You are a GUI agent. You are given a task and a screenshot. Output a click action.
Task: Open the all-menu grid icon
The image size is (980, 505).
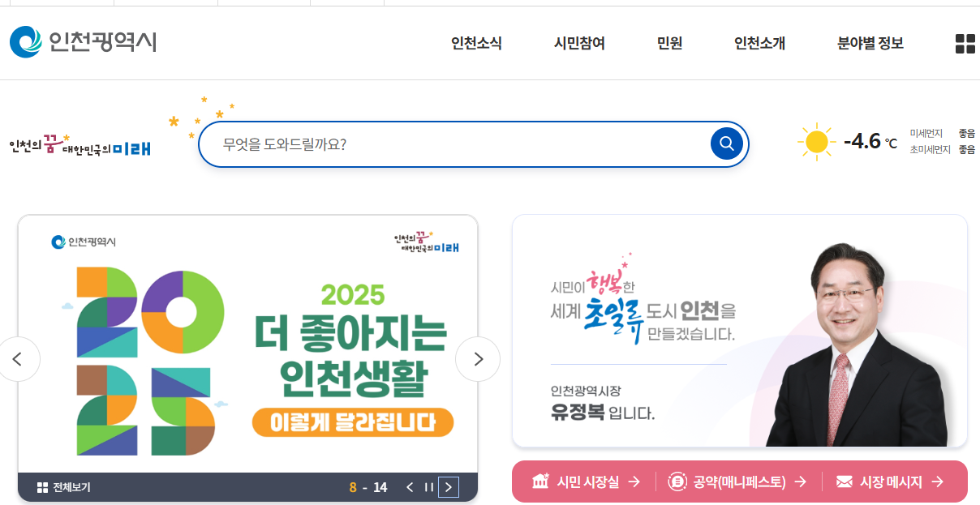(965, 44)
